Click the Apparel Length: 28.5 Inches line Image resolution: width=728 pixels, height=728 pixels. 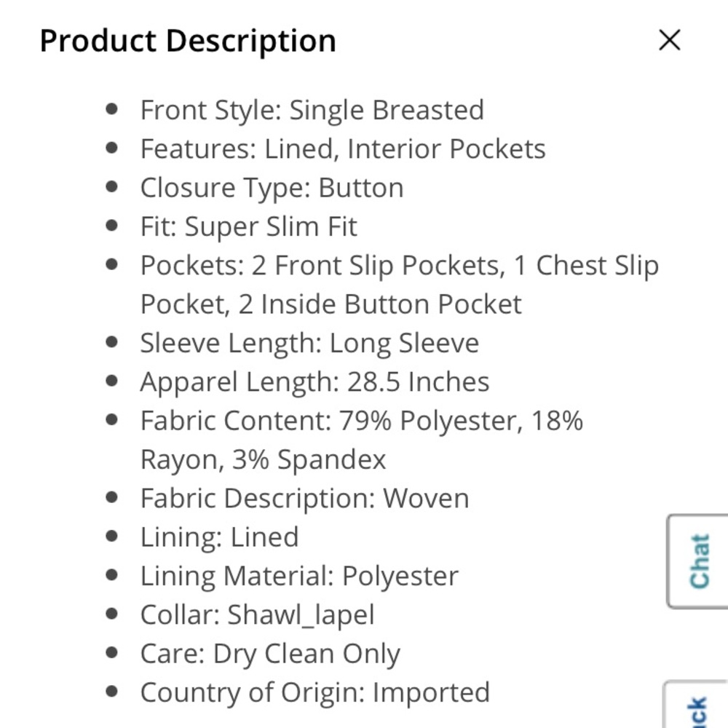tap(314, 381)
